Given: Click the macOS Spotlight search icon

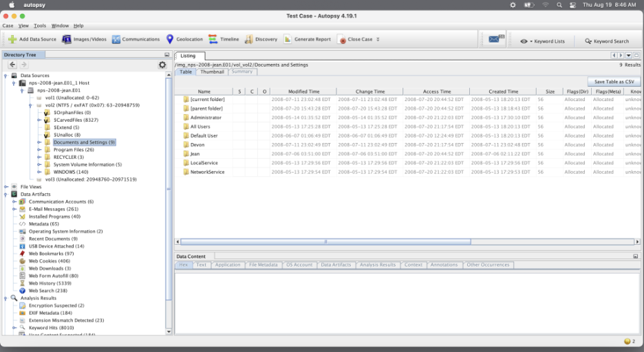Looking at the screenshot, I should (559, 5).
